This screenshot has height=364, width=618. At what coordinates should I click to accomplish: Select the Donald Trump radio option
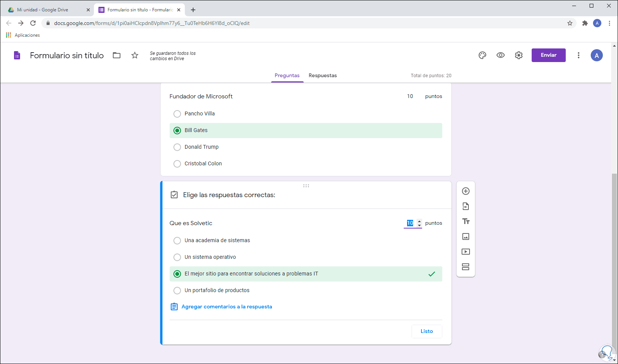pos(177,147)
